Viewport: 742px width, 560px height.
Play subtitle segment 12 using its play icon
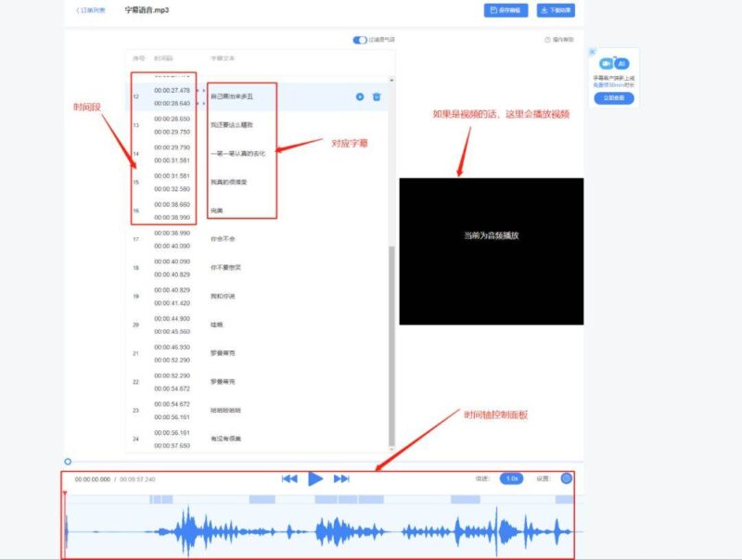point(360,94)
